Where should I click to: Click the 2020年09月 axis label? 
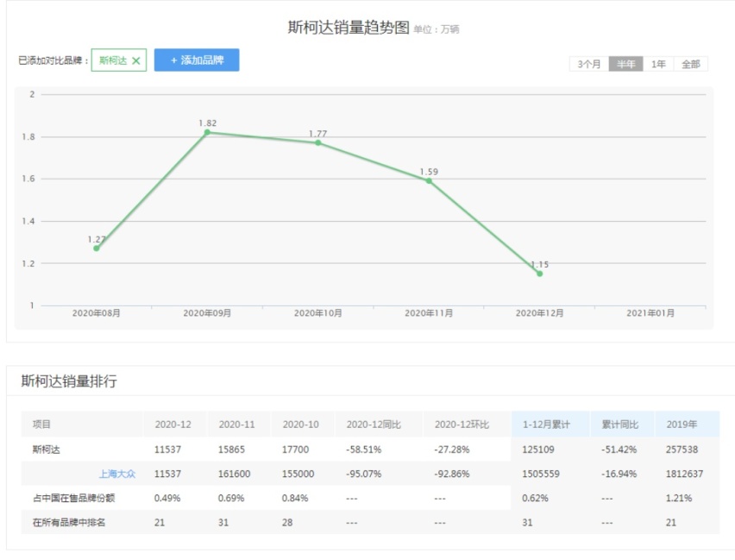(x=207, y=313)
